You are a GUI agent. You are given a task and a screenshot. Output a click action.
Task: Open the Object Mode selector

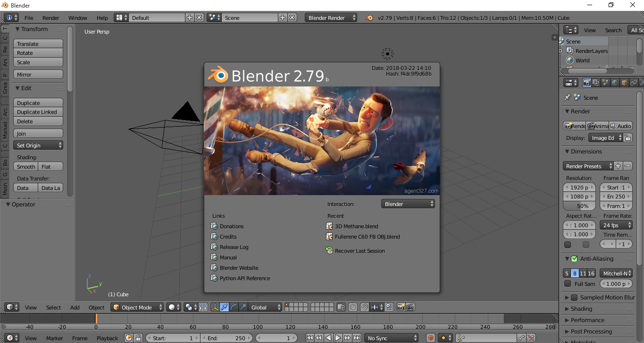point(137,308)
